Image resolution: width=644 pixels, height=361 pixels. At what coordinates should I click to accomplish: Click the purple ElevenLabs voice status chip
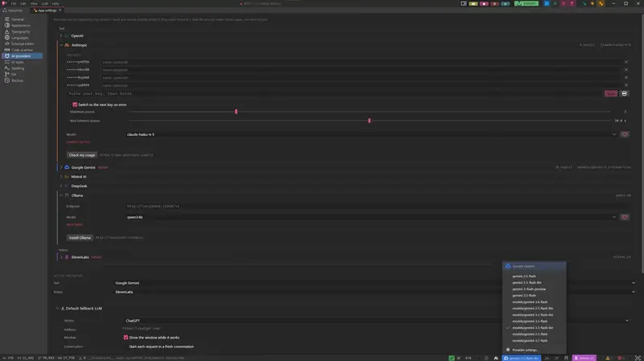(584, 358)
